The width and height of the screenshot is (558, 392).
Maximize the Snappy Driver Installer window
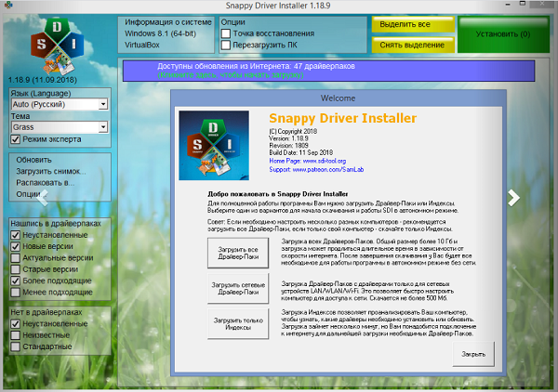click(x=523, y=5)
